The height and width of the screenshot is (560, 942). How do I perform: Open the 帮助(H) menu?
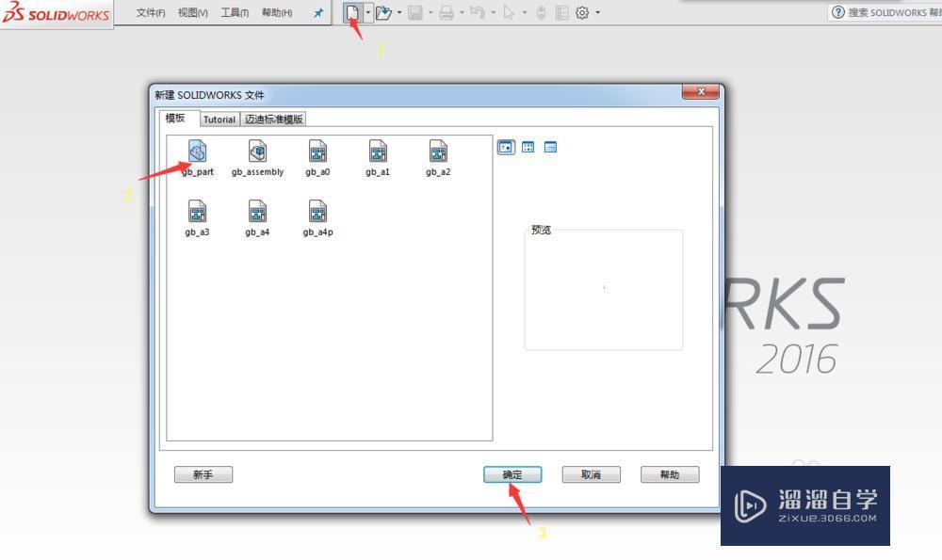(x=277, y=12)
